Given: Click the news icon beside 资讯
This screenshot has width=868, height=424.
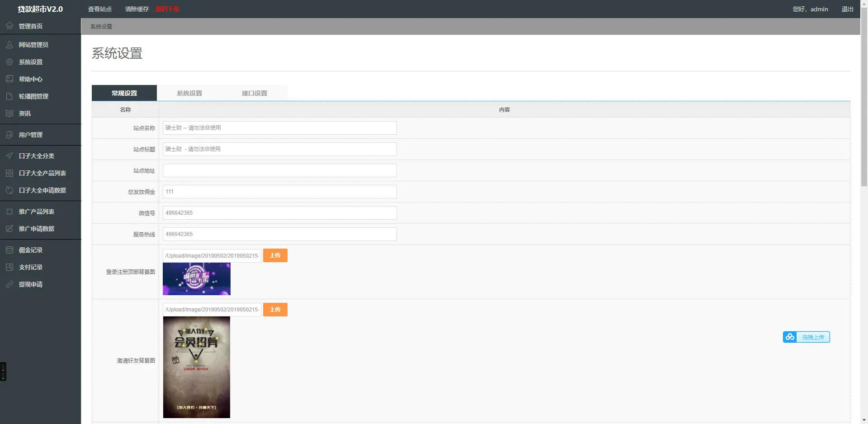Looking at the screenshot, I should (x=9, y=113).
